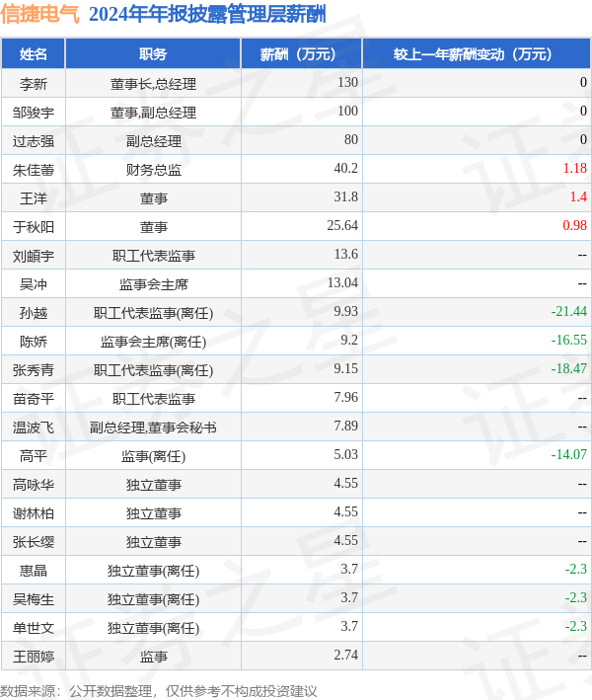Click the 较上一年薪酬变动（万元） header
The height and width of the screenshot is (700, 592).
tap(477, 54)
